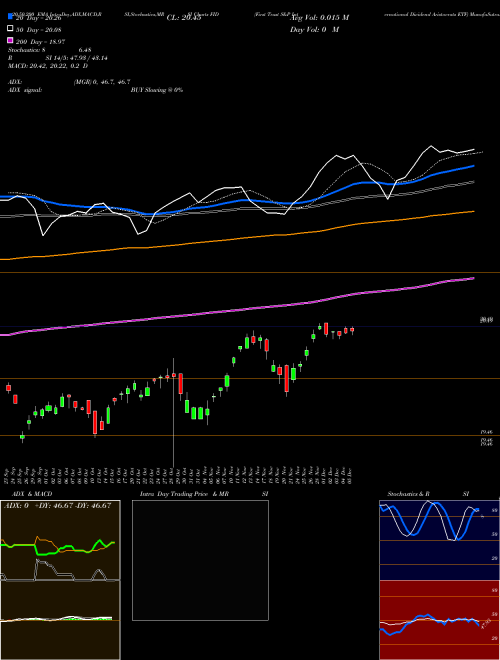This screenshot has width=500, height=660.
Task: Click the 'BUY Slowing @ 0%' signal text
Action: 157,90
